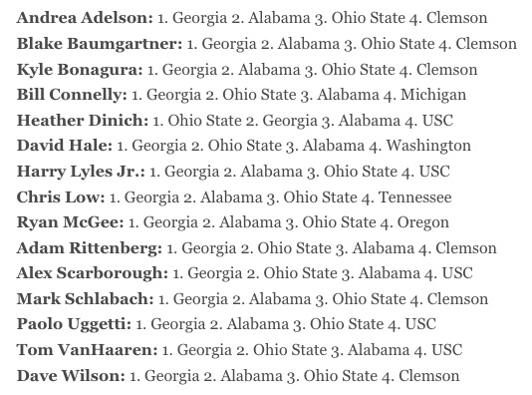Screen dimensions: 532x395
Task: Click Bill Connelly's name
Action: tap(72, 95)
